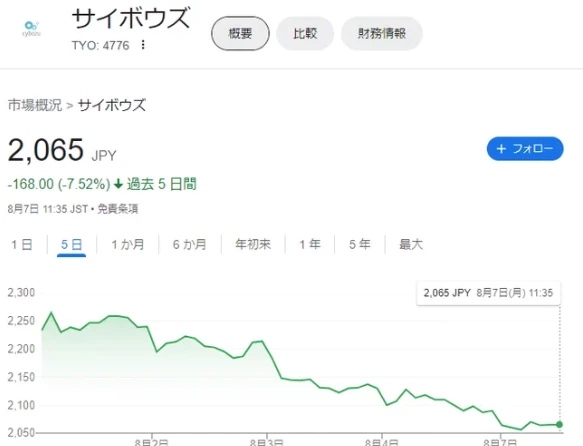Show the 年初来 year-to-date range
Screen dimensions: 583x446
[253, 245]
